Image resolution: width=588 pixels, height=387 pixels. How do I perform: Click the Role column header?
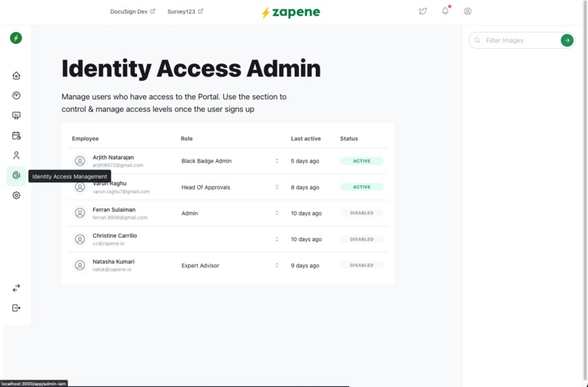pos(187,138)
